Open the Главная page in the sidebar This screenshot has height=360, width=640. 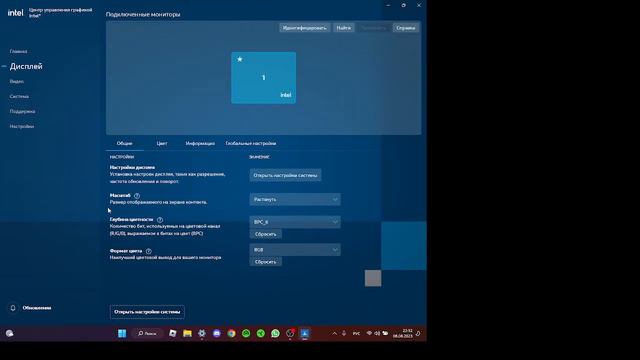[x=18, y=51]
